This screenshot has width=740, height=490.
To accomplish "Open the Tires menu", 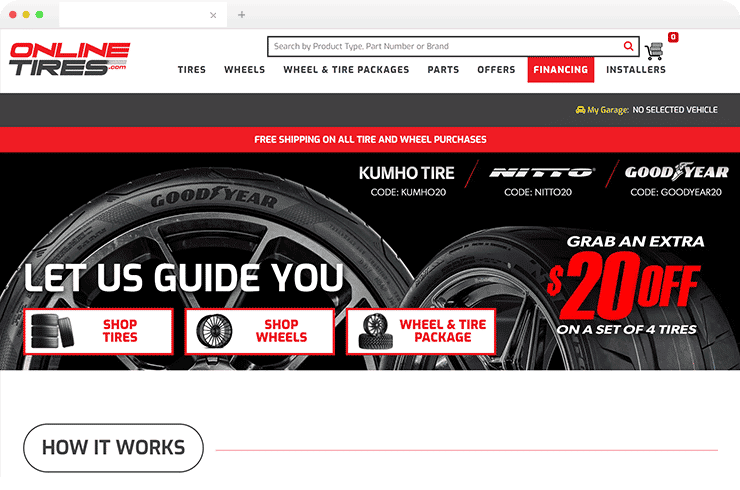I will (192, 70).
